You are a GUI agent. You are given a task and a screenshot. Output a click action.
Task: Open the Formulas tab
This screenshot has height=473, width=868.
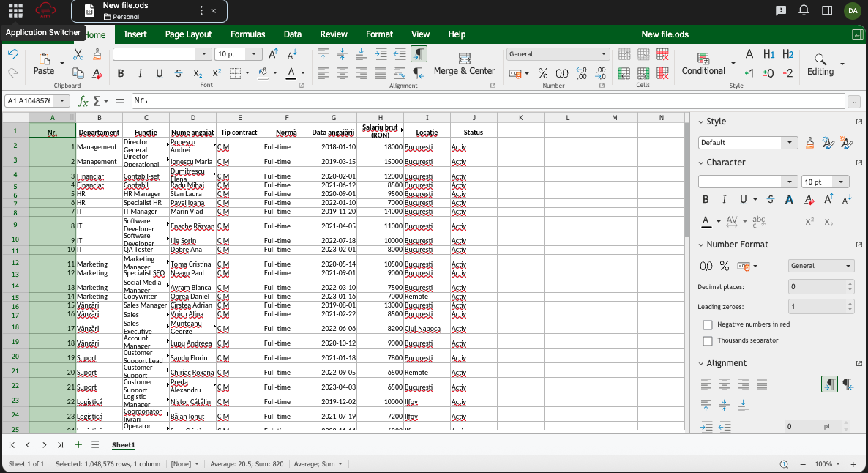tap(247, 34)
